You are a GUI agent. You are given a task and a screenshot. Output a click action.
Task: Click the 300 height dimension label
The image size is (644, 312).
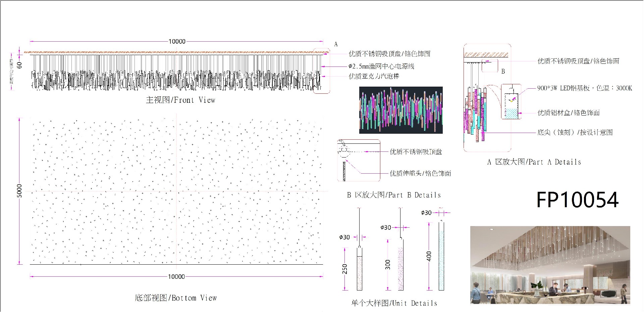(x=388, y=265)
